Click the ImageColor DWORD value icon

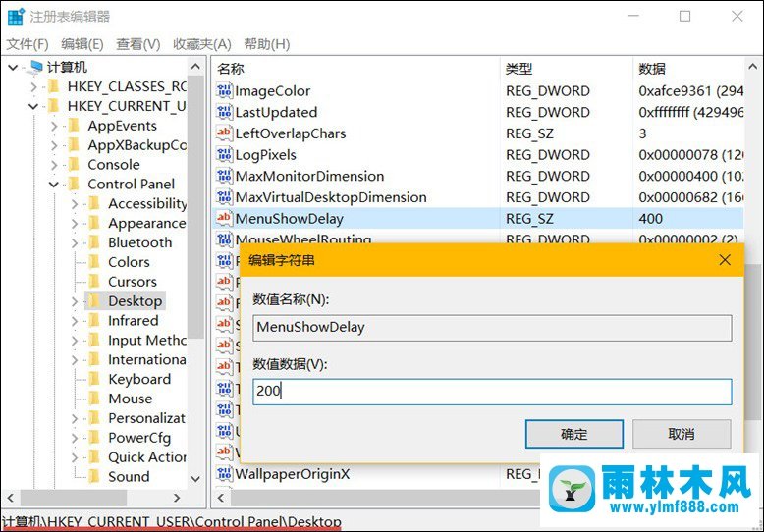224,90
